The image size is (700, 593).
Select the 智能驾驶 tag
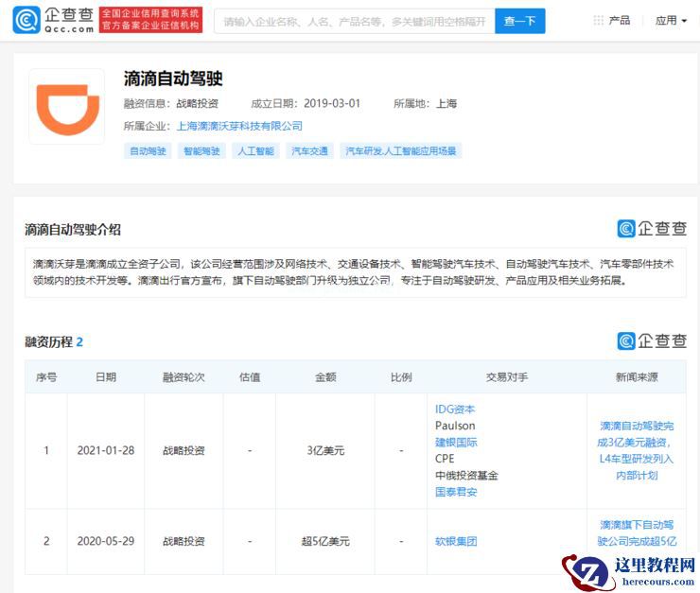tap(201, 151)
